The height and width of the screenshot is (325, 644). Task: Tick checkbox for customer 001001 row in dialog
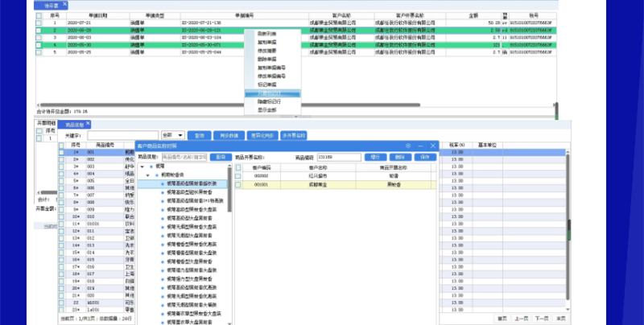point(238,185)
